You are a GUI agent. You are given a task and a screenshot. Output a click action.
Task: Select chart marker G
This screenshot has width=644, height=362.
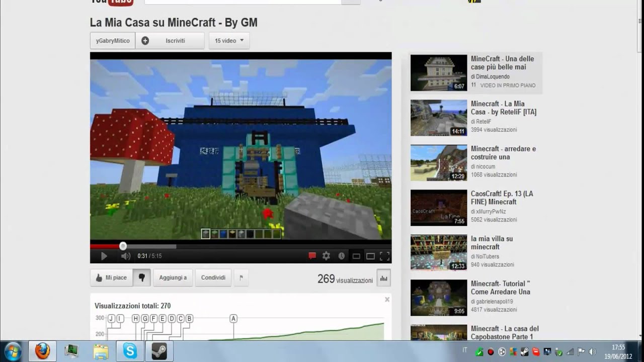coord(144,318)
